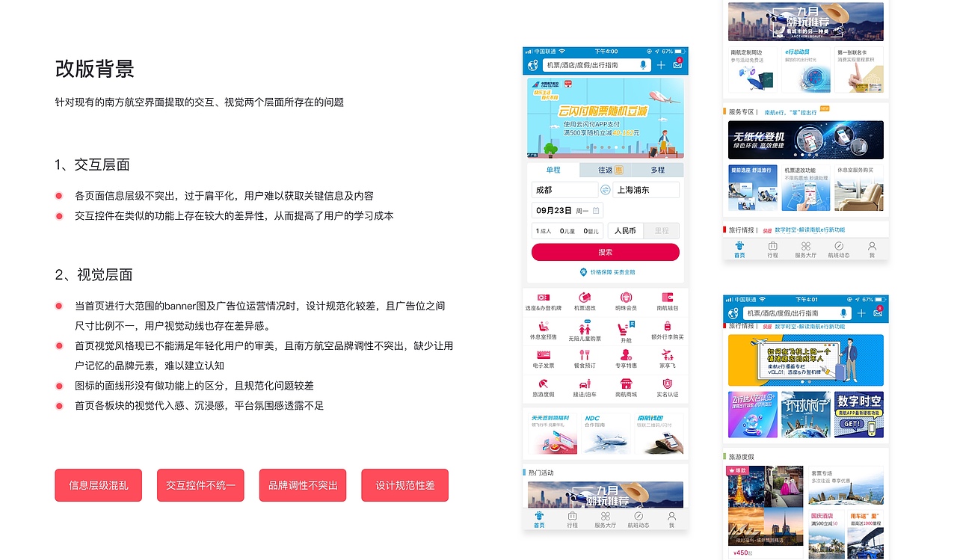Switch to 行程 tab in the left phone bottom bar
Viewport: 957px width, 560px height.
click(572, 520)
